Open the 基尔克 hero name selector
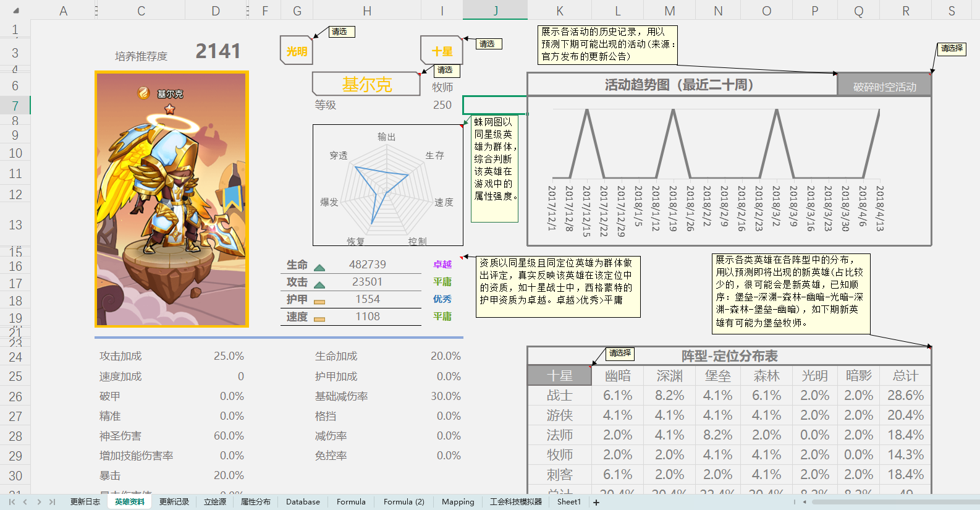The image size is (980, 510). [x=366, y=85]
